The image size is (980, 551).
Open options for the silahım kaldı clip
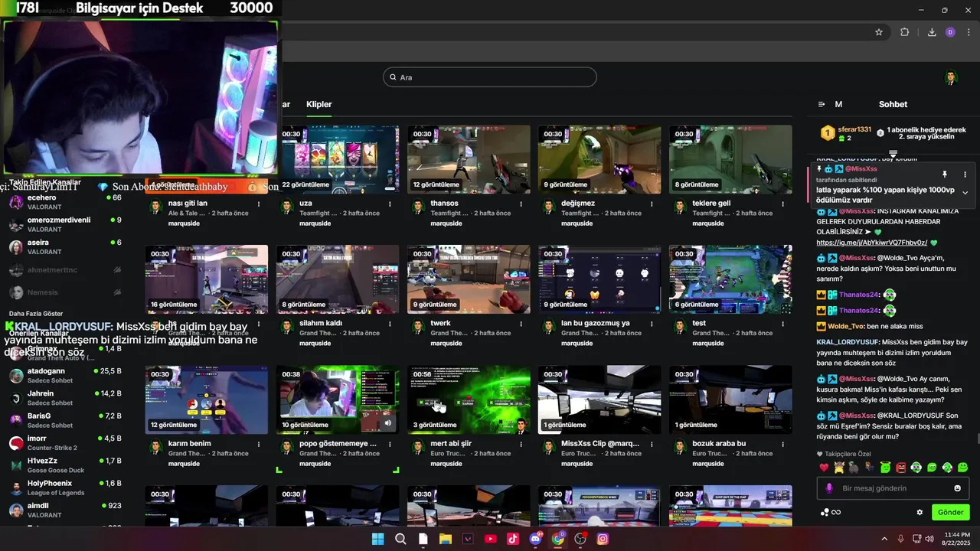[390, 324]
